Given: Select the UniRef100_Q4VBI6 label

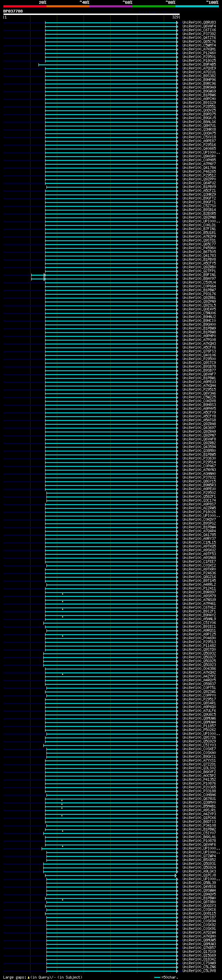Looking at the screenshot, I should 199,886.
